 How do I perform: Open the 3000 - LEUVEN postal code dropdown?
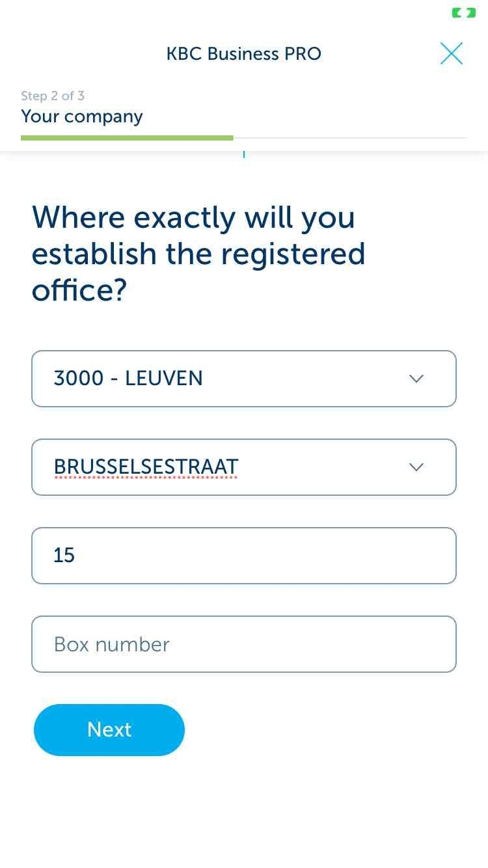click(x=244, y=379)
